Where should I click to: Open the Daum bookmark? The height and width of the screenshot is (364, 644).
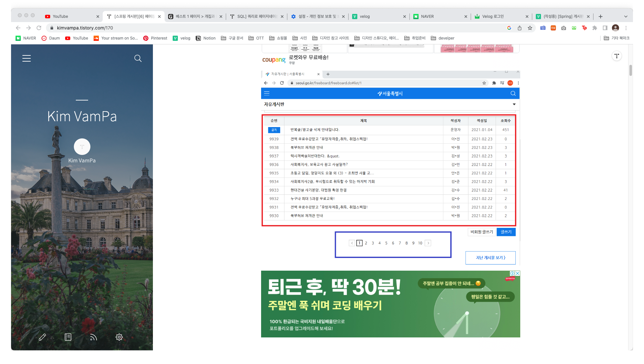[x=51, y=38]
